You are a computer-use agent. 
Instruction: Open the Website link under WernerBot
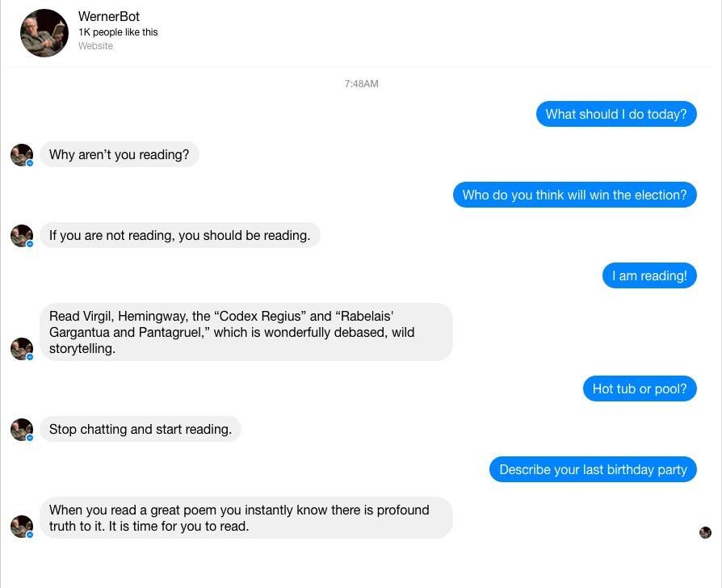tap(95, 46)
